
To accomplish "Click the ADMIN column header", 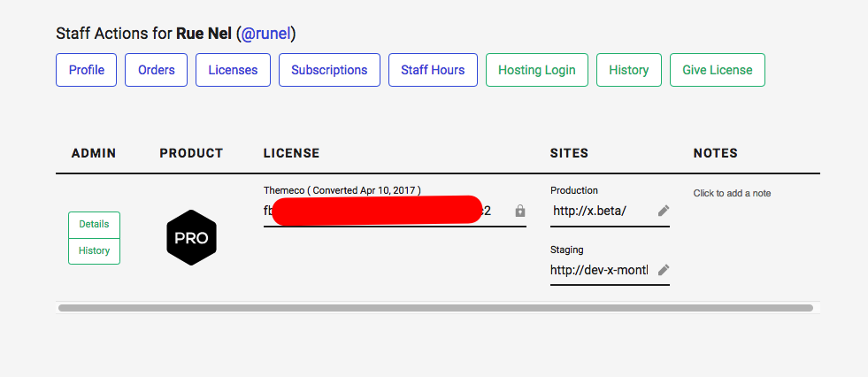I will (x=94, y=153).
